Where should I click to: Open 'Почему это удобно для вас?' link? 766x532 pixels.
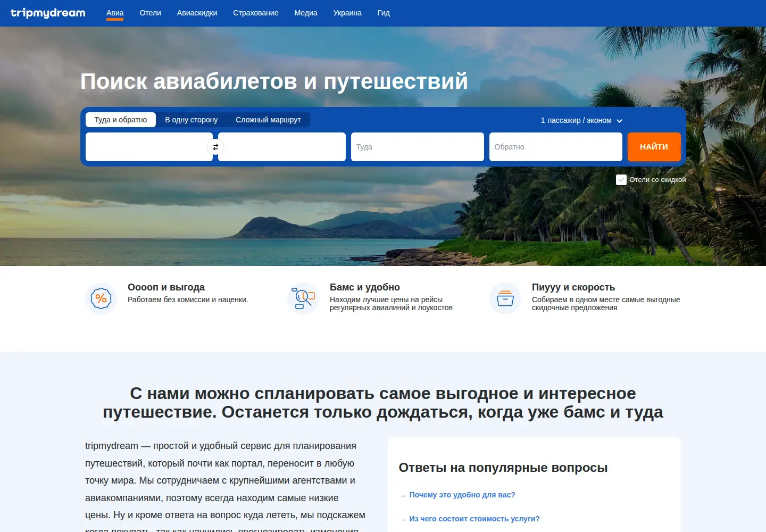tap(462, 495)
